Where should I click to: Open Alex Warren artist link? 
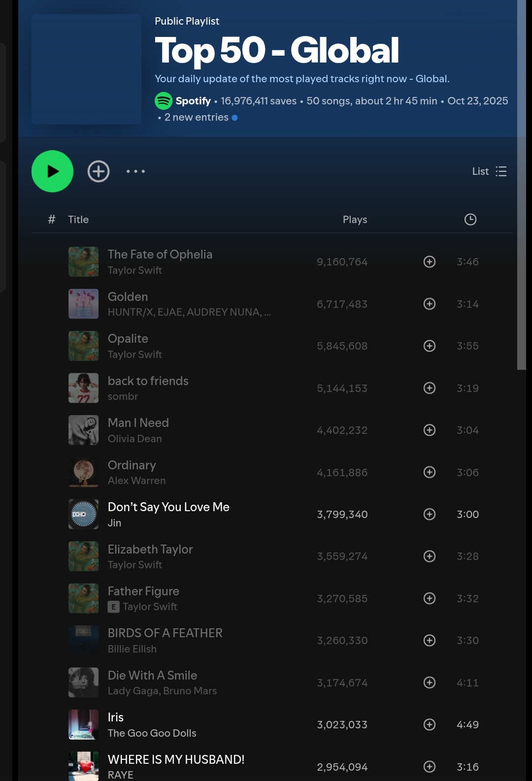coord(137,481)
